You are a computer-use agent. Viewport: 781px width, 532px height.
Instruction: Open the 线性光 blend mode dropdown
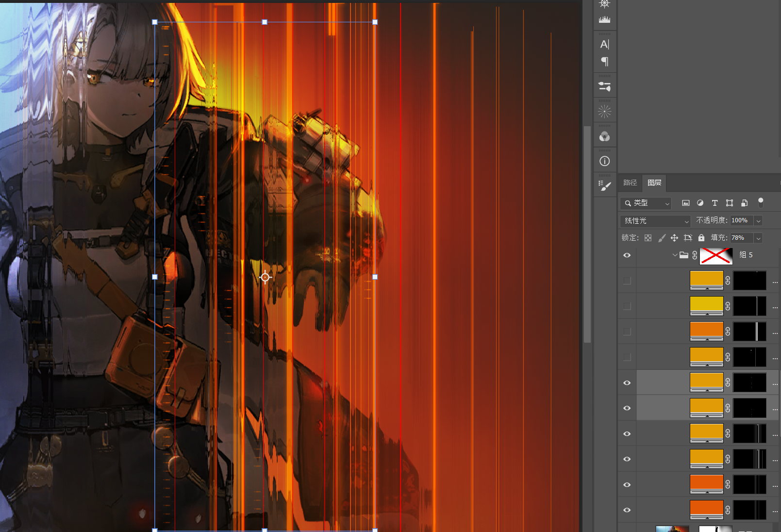click(655, 221)
